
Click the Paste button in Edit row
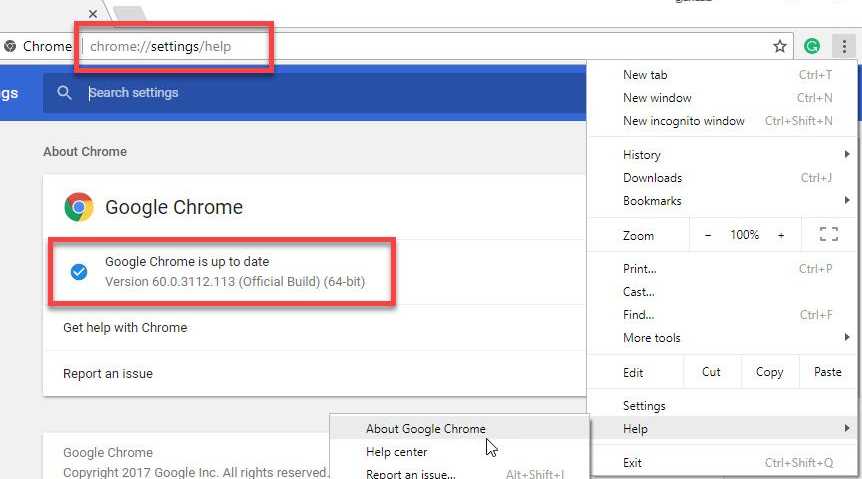click(827, 372)
